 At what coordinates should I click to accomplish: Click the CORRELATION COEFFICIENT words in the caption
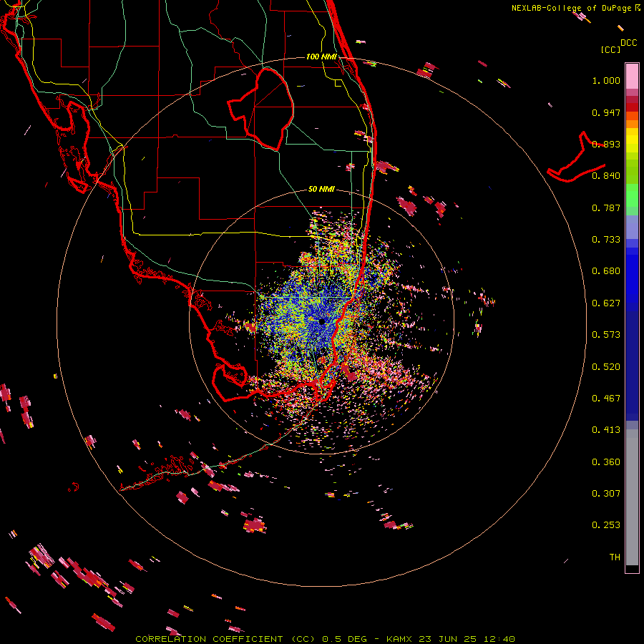pos(209,639)
